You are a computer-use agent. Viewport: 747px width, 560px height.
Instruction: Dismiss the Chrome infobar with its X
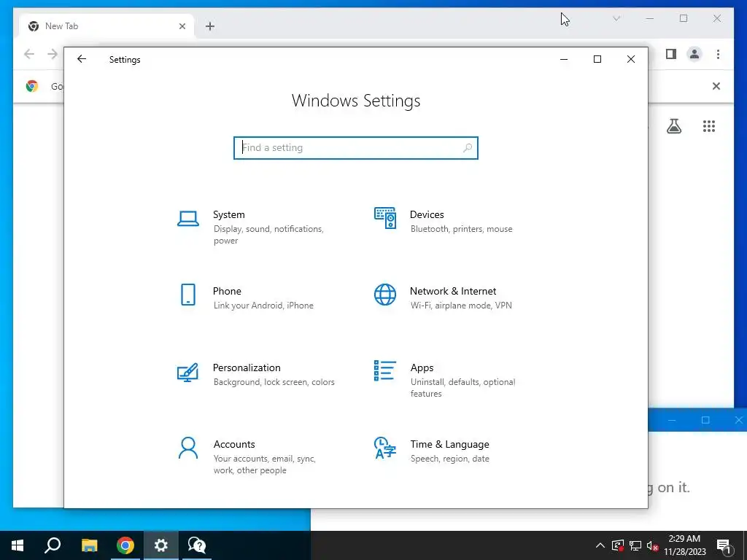[x=716, y=86]
